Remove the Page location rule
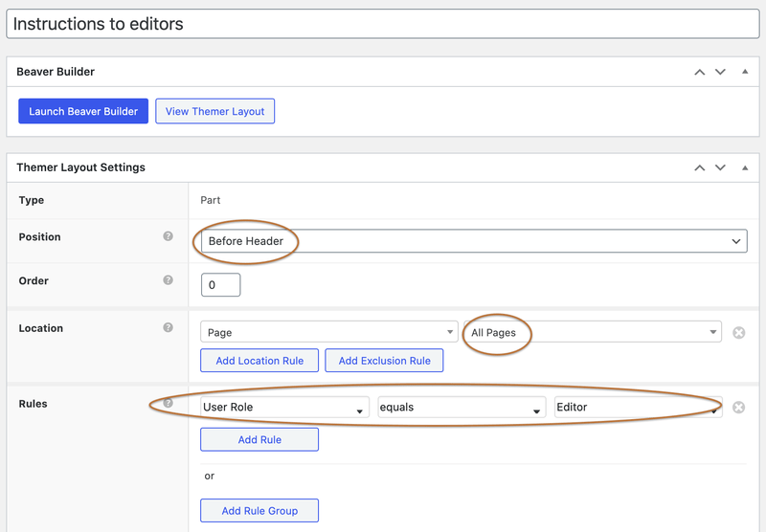Screen dimensions: 766x532 tap(738, 333)
